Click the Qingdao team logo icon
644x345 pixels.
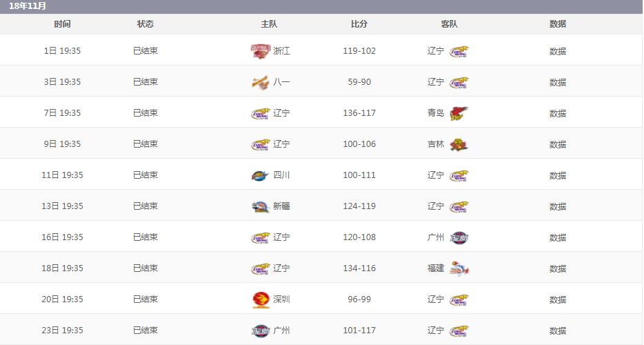459,113
